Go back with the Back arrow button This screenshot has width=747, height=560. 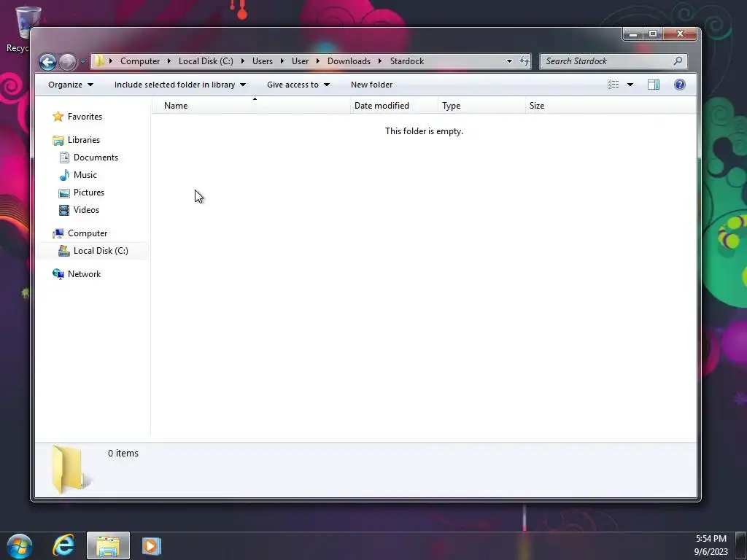pyautogui.click(x=47, y=61)
